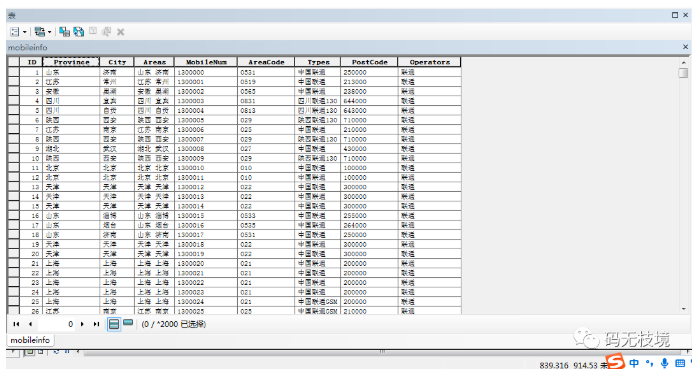Click PostCode cell 255000
The height and width of the screenshot is (378, 700).
pos(369,216)
